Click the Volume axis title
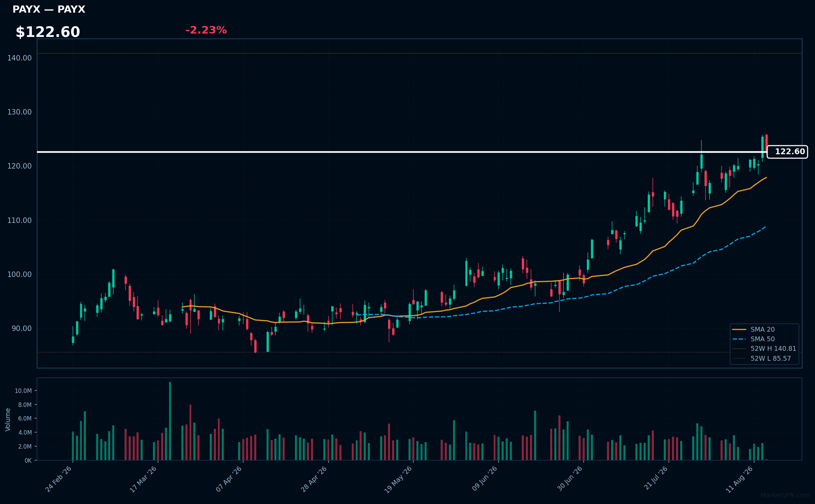 (8, 420)
